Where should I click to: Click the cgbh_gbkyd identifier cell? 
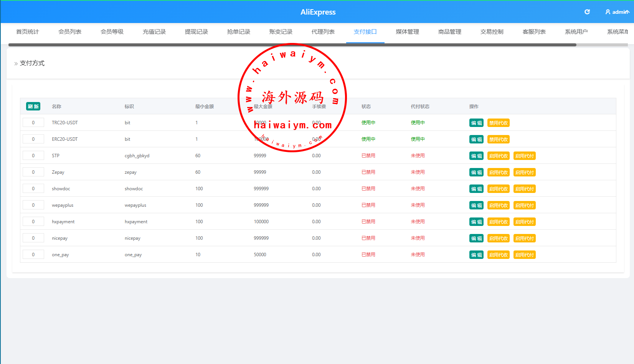pyautogui.click(x=137, y=156)
